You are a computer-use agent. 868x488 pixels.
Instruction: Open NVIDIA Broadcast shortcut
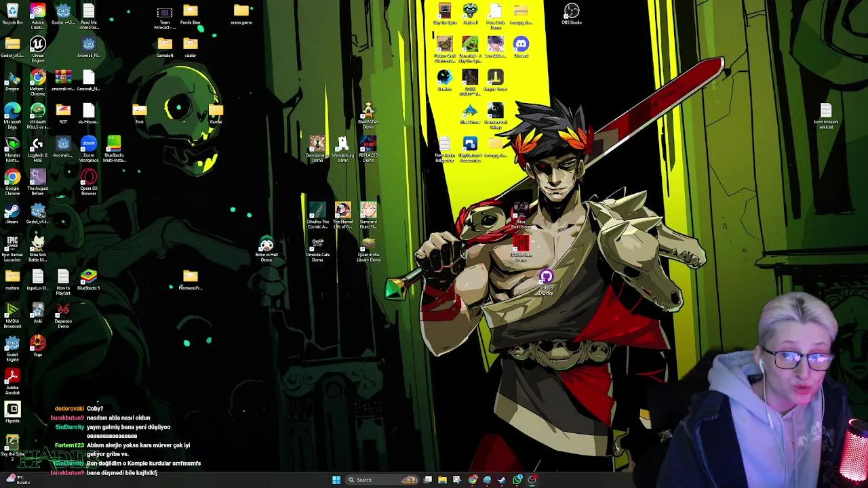(12, 315)
